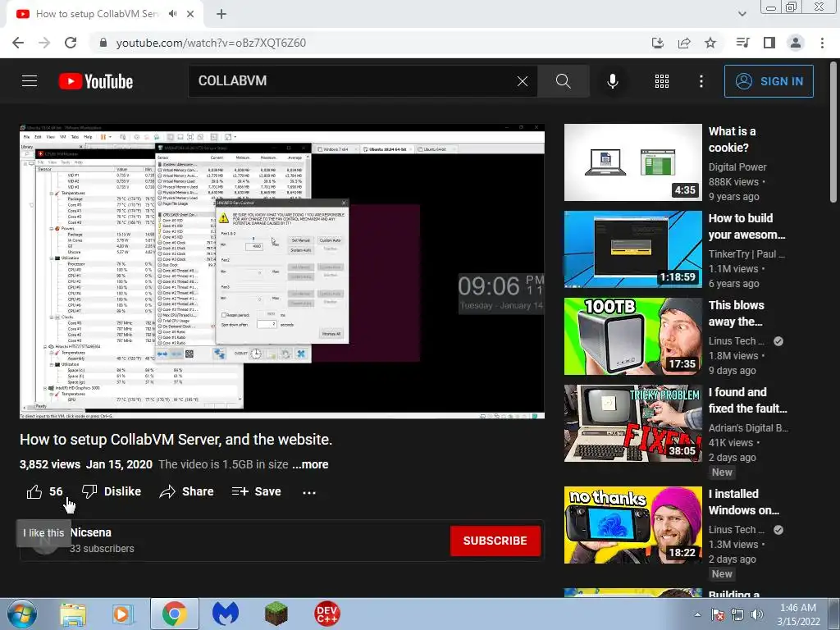
Task: Click the search magnifier button
Action: click(563, 81)
